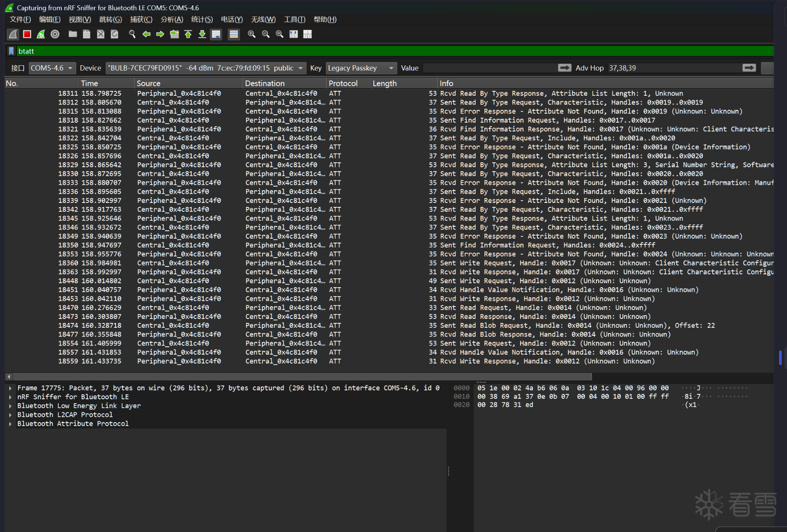Go forward to the next packet
The height and width of the screenshot is (532, 787).
(160, 34)
